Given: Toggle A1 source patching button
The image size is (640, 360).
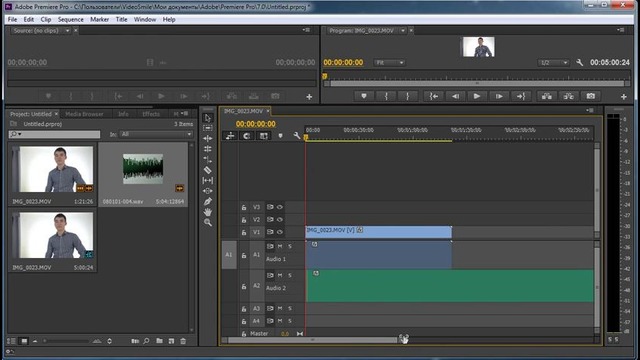Looking at the screenshot, I should 229,255.
